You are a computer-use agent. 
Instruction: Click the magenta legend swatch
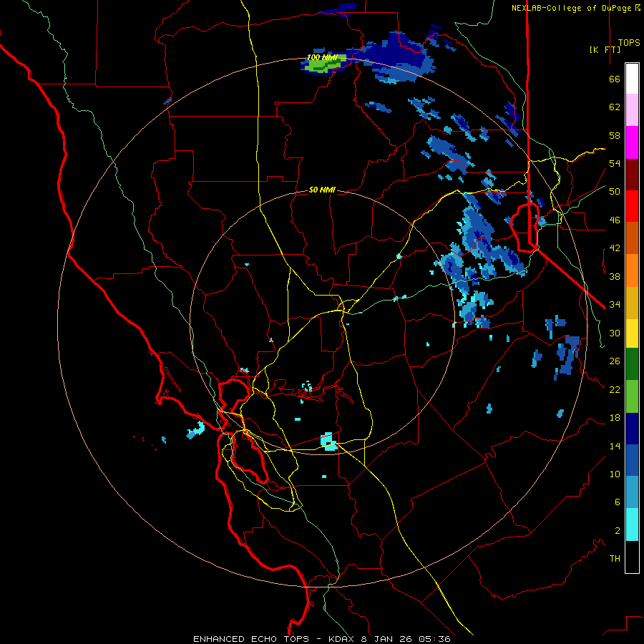[632, 142]
